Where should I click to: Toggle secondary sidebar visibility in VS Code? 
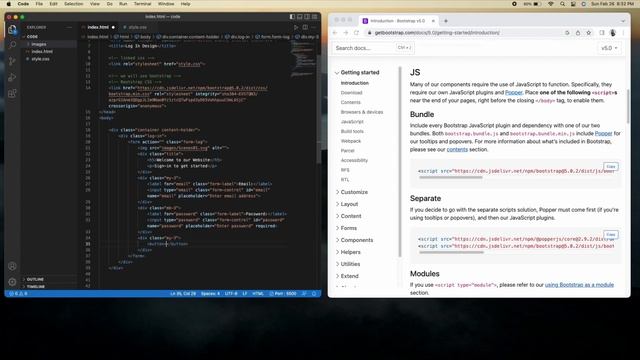307,17
